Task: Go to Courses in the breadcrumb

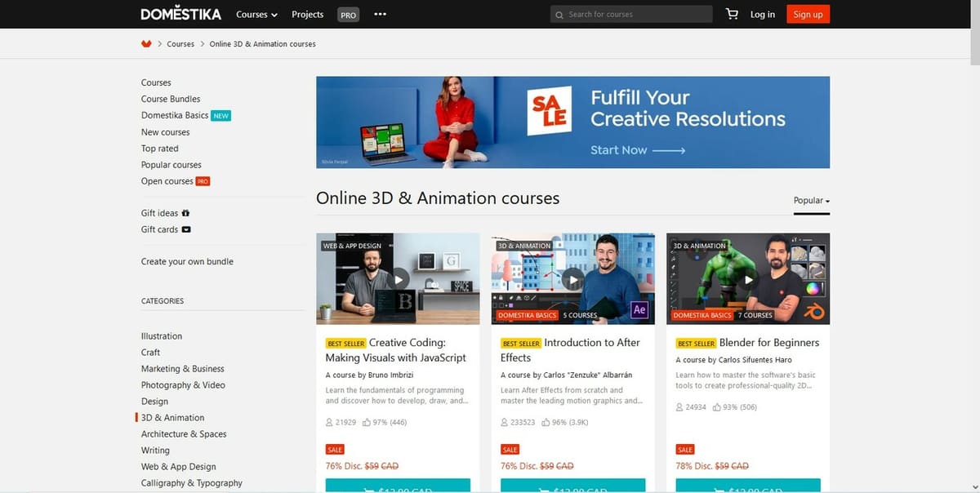Action: [x=180, y=44]
